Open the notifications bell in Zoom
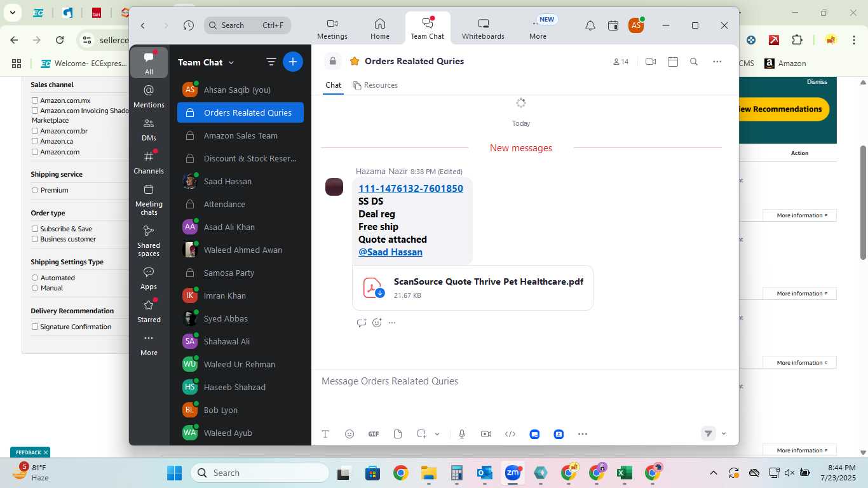 (590, 25)
